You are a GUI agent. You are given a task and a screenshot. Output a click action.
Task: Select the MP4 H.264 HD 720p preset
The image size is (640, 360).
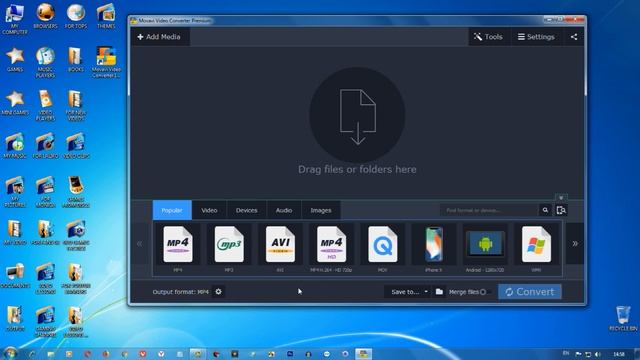(x=331, y=249)
